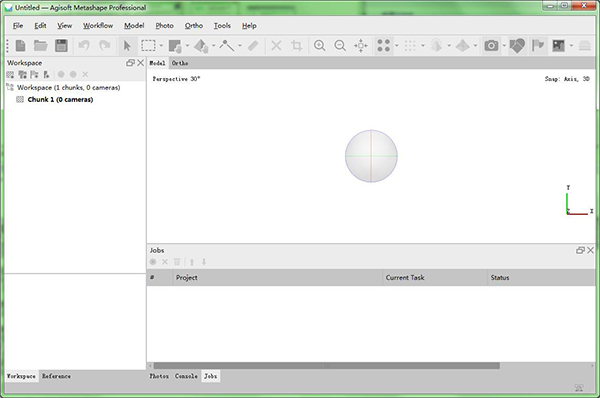The image size is (600, 398).
Task: Click the Zoom In magnifier icon
Action: click(320, 46)
